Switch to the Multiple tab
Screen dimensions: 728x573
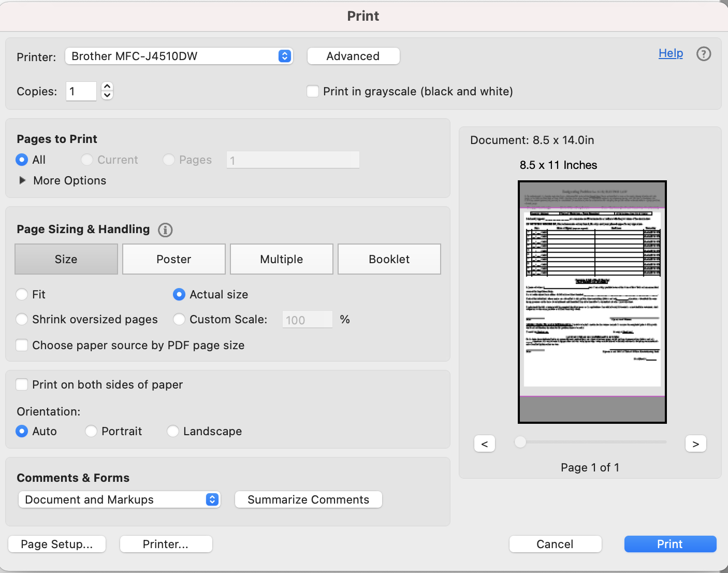282,259
